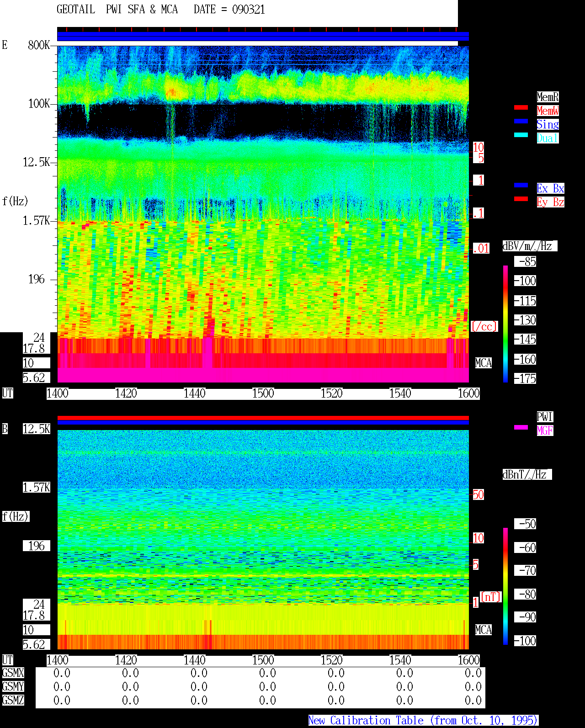Click the f(Hz) label of the E panel
The width and height of the screenshot is (585, 728).
click(x=15, y=201)
